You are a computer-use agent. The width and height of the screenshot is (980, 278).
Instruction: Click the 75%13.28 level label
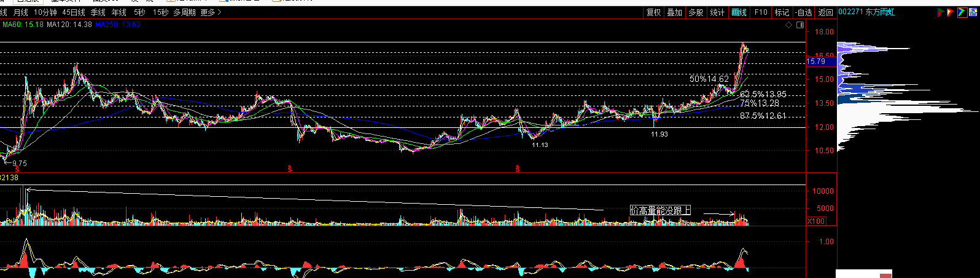[760, 103]
